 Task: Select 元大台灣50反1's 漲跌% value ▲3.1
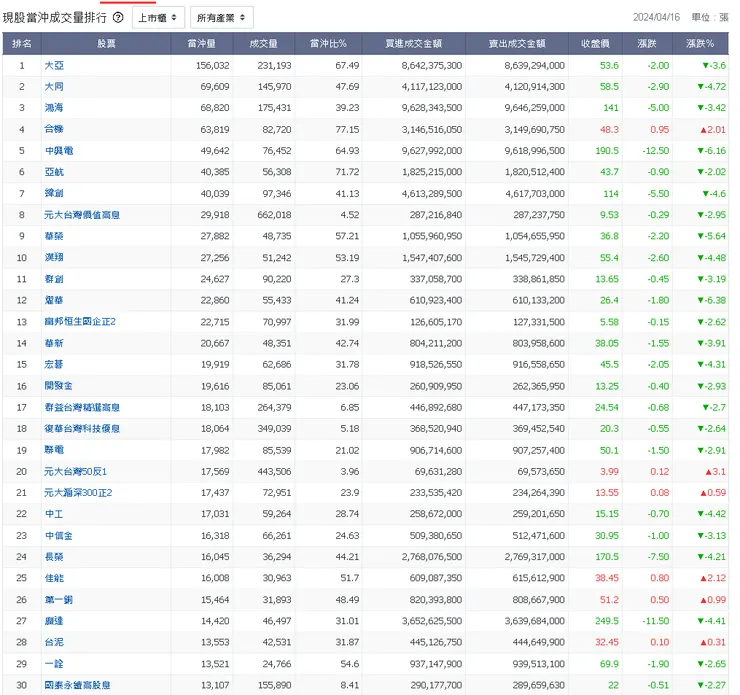[x=715, y=471]
